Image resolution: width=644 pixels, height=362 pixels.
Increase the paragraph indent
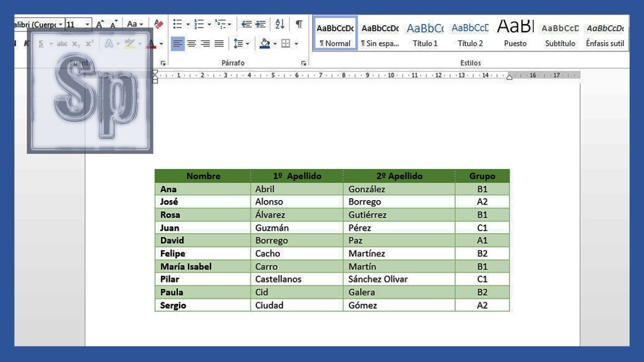pyautogui.click(x=260, y=24)
